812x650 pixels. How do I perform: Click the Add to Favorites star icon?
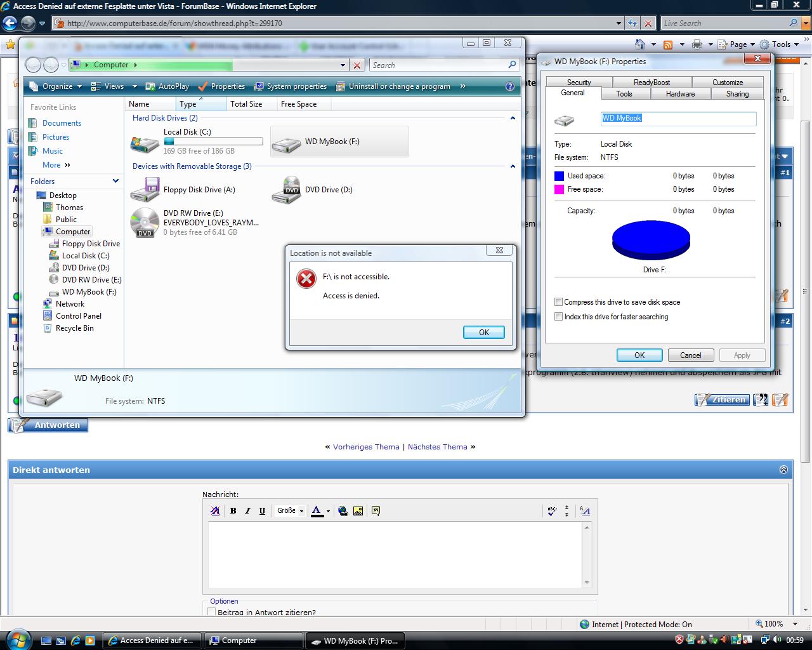point(10,44)
